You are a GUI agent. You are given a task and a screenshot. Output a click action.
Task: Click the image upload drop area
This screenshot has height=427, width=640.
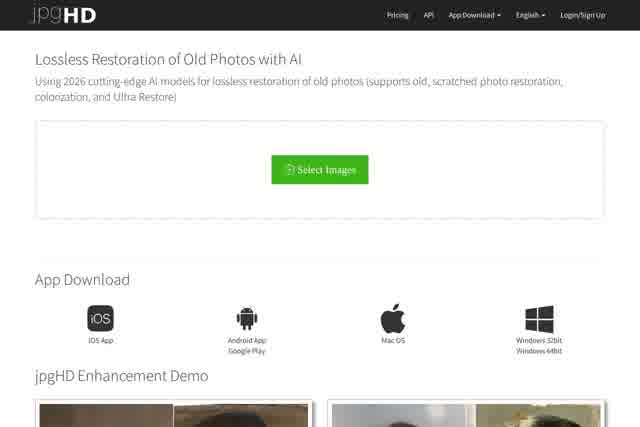pyautogui.click(x=320, y=169)
